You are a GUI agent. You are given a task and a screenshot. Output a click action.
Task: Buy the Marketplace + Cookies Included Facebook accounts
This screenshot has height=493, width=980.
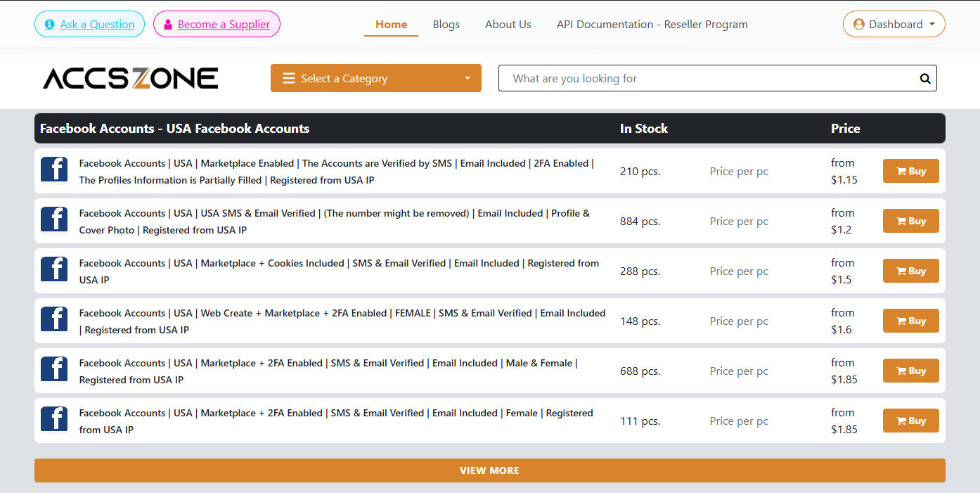tap(910, 270)
